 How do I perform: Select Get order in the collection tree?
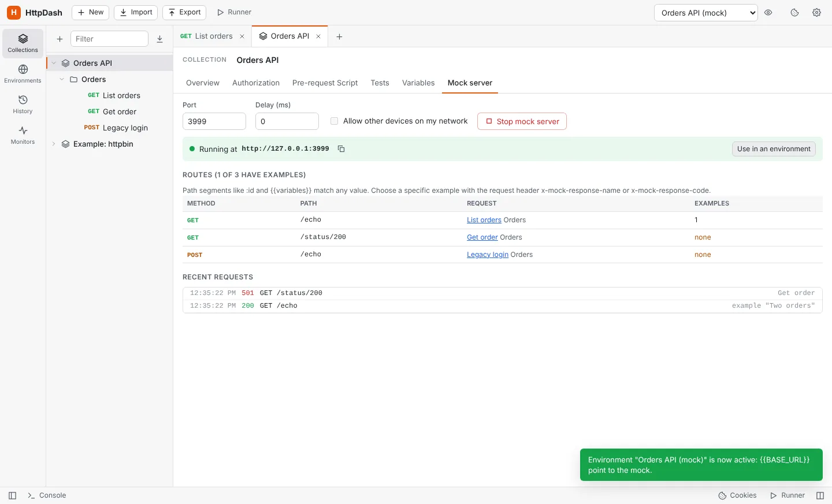tap(110, 111)
